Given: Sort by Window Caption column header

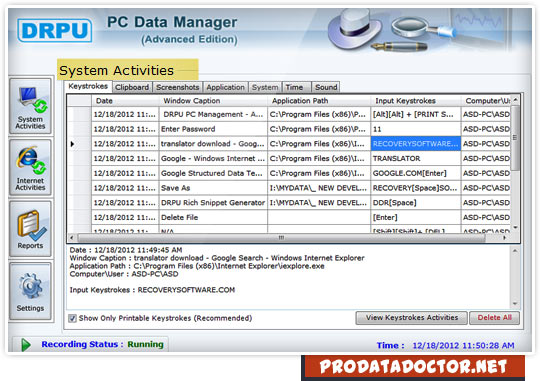Looking at the screenshot, I should [x=213, y=101].
